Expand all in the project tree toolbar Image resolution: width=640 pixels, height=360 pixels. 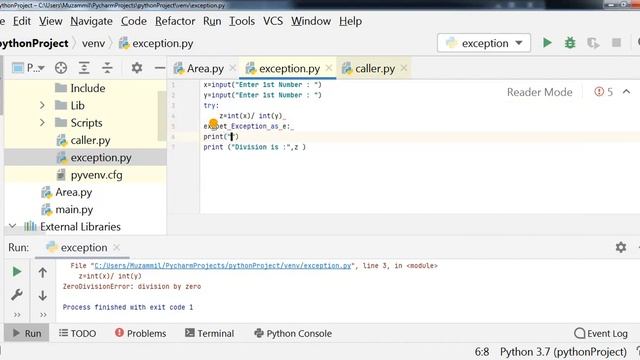click(84, 68)
